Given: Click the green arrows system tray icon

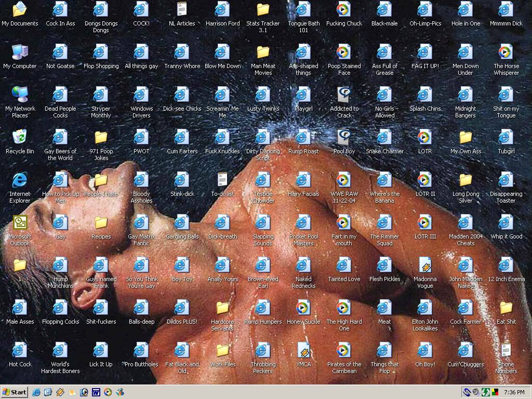Looking at the screenshot, I should [486, 393].
